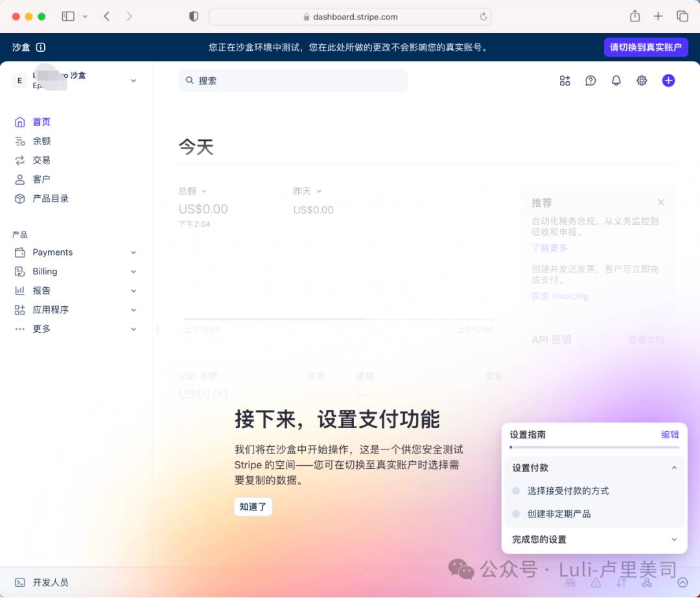The width and height of the screenshot is (700, 598).
Task: Click the 搜索 search field
Action: [293, 80]
